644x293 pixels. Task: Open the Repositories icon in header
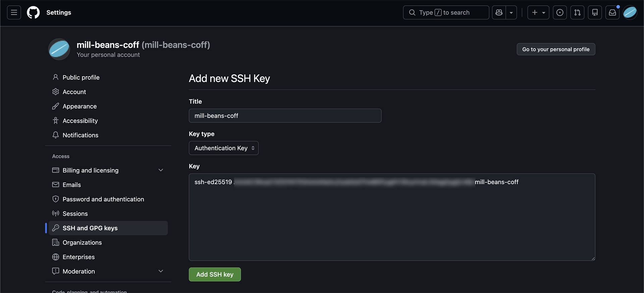(595, 12)
